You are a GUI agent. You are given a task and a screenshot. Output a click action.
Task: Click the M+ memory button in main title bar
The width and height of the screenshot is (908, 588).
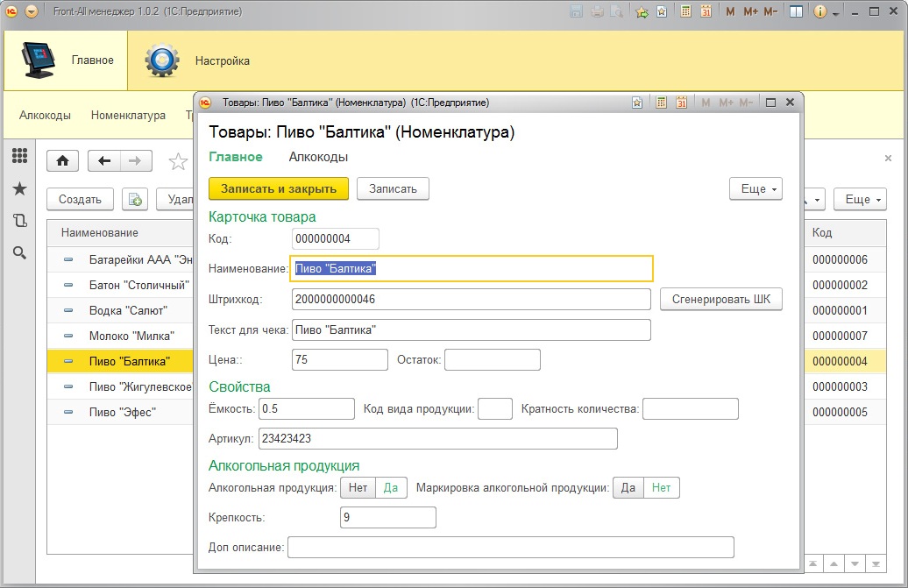750,11
